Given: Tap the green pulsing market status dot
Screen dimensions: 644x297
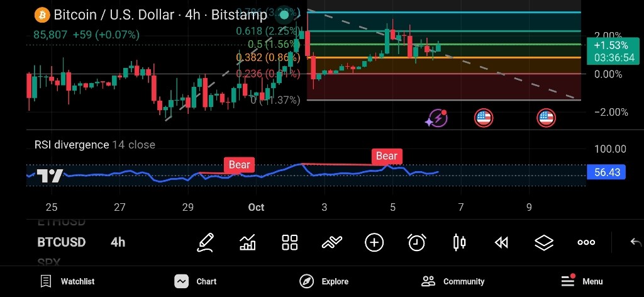Looking at the screenshot, I should pyautogui.click(x=284, y=16).
